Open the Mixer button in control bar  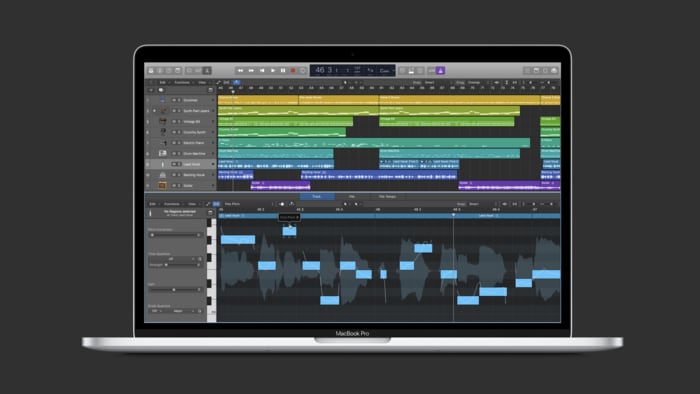click(198, 71)
